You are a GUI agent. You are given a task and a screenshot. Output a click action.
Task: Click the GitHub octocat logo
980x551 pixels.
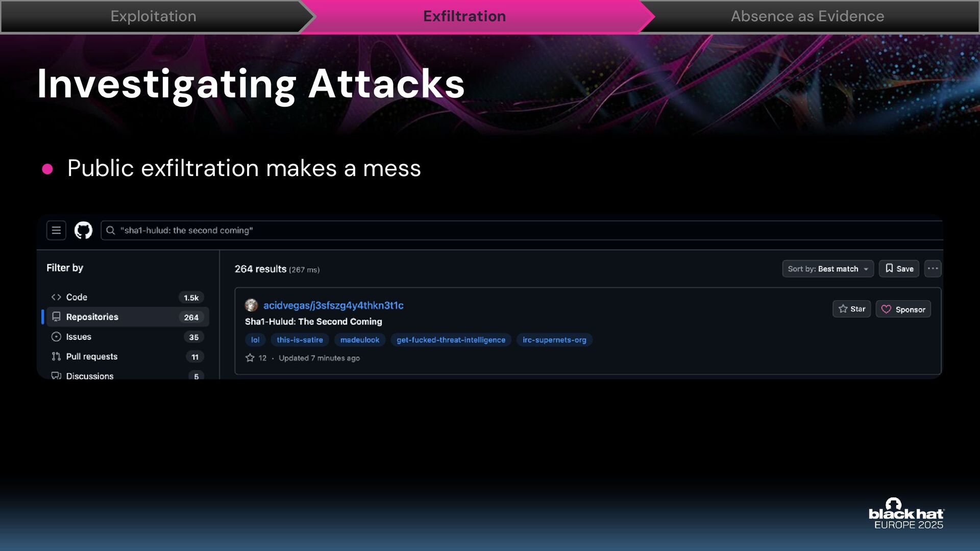pos(83,230)
